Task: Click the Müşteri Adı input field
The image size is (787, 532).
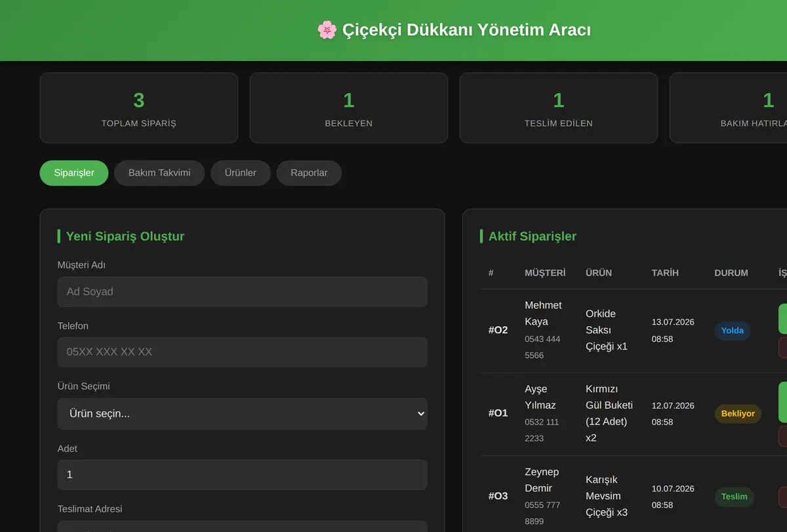Action: tap(243, 292)
